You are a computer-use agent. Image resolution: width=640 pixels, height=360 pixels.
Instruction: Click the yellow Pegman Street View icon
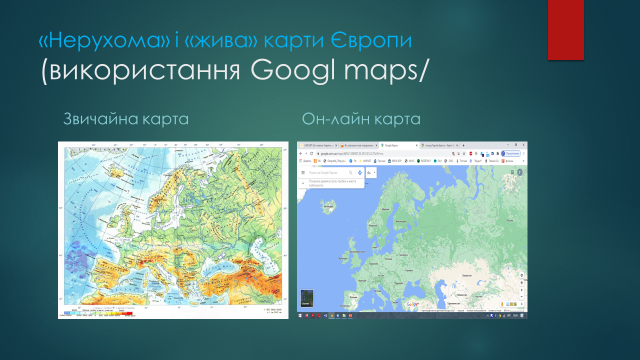tap(502, 304)
